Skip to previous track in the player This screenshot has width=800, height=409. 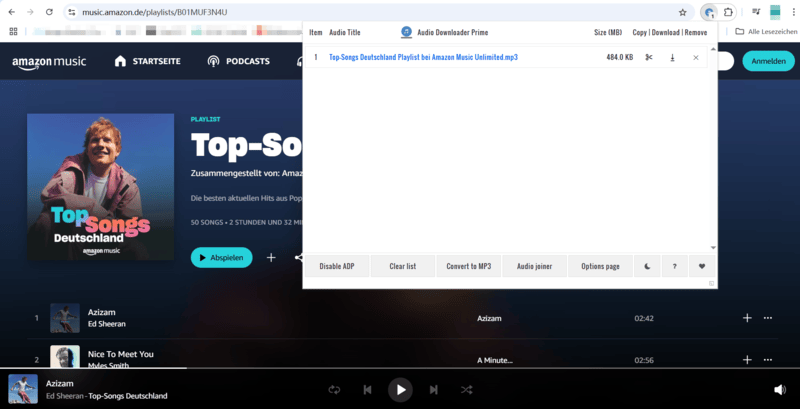click(x=367, y=390)
